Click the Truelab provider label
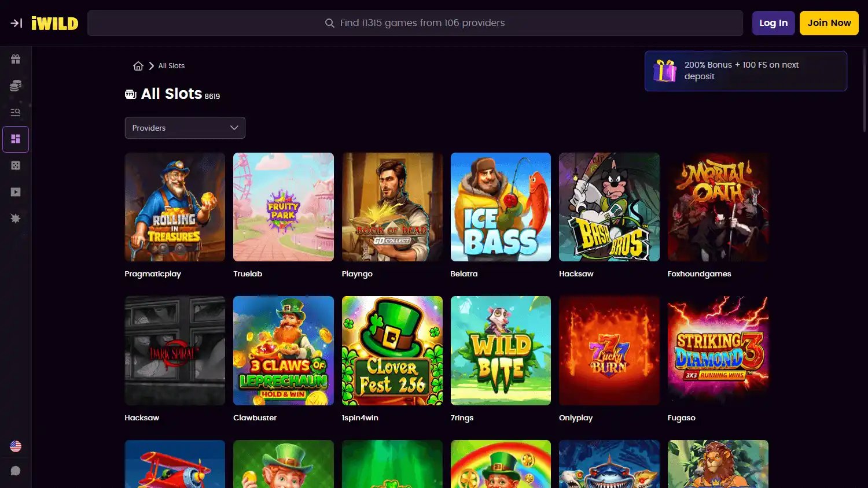Screen dimensions: 868x488 coord(248,274)
